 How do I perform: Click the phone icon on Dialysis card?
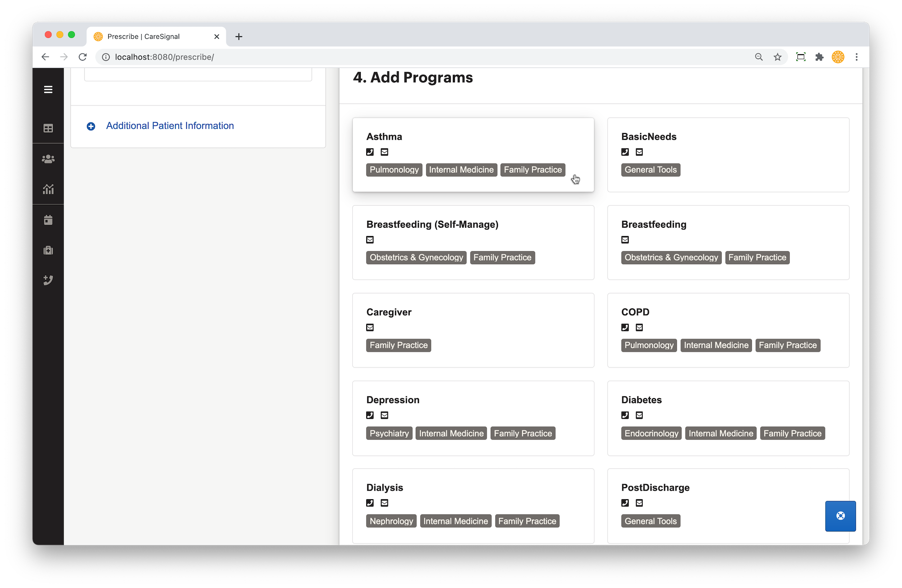tap(370, 503)
